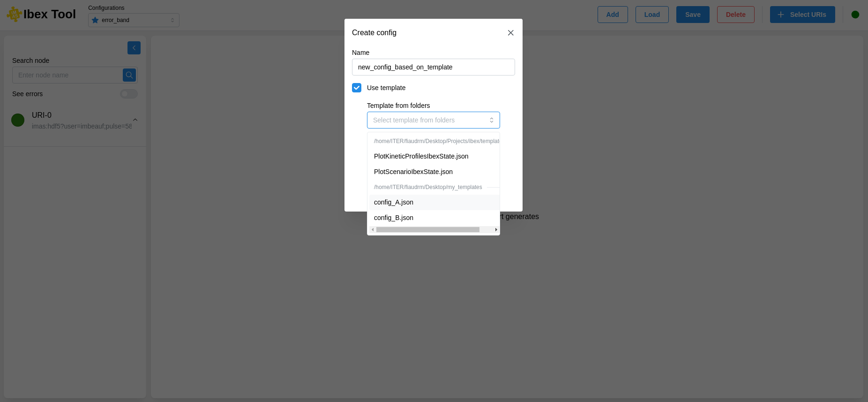The image size is (868, 402).
Task: Close the Create config dialog
Action: click(511, 33)
